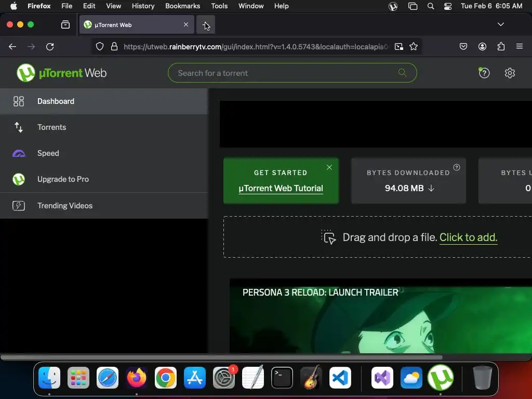Open Finder from the Dock
The width and height of the screenshot is (532, 399).
tap(49, 378)
